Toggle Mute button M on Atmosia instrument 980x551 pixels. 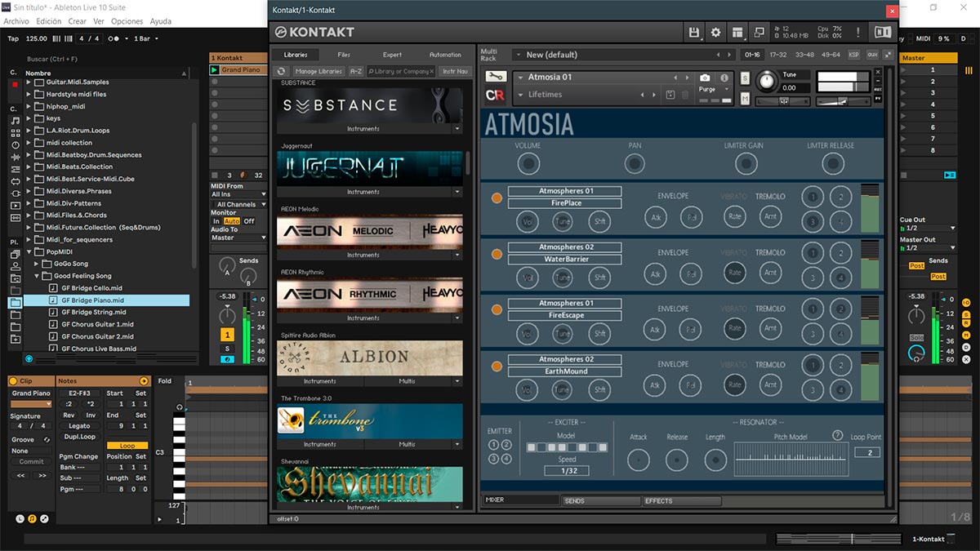click(x=745, y=99)
